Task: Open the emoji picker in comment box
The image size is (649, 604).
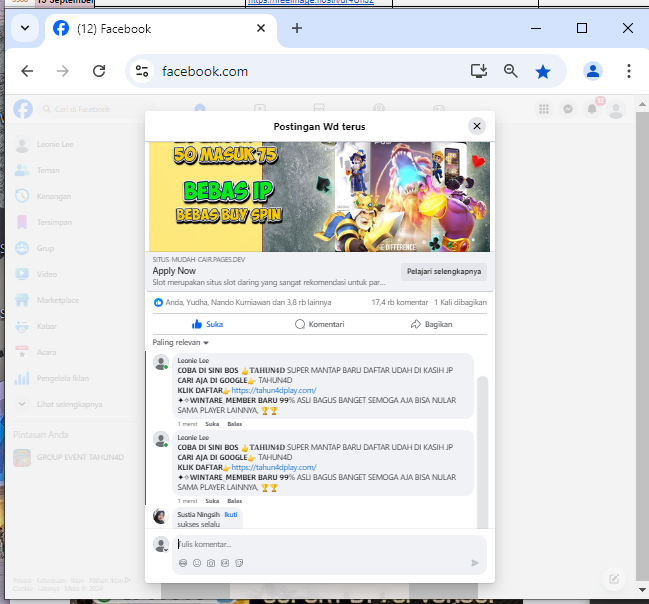Action: click(x=197, y=563)
